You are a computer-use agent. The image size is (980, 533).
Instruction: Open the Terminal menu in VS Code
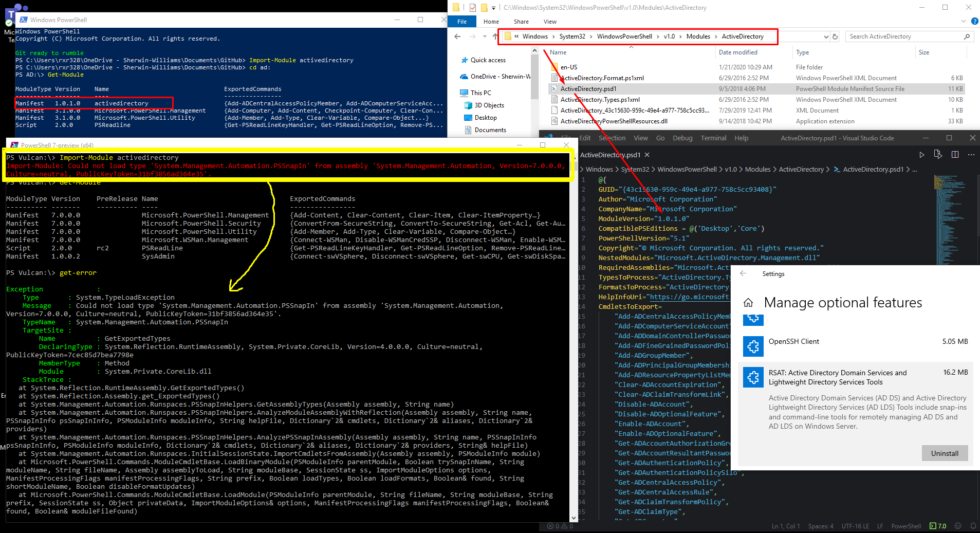(x=713, y=138)
